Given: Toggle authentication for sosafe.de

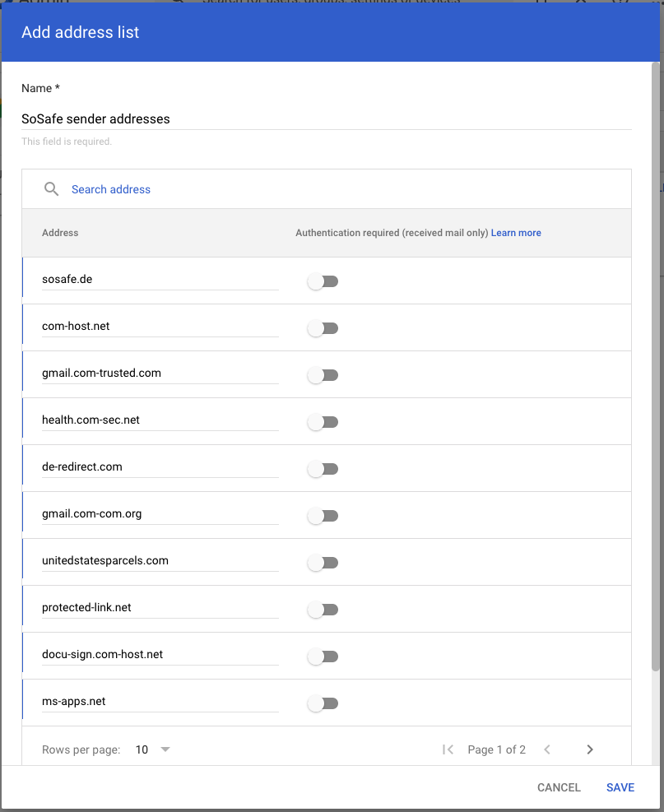Looking at the screenshot, I should click(x=323, y=281).
